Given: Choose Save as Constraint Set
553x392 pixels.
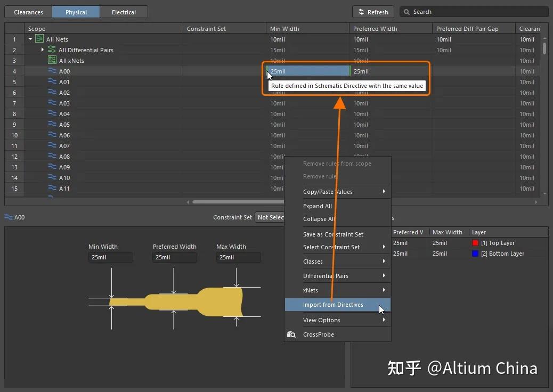Looking at the screenshot, I should (x=338, y=234).
